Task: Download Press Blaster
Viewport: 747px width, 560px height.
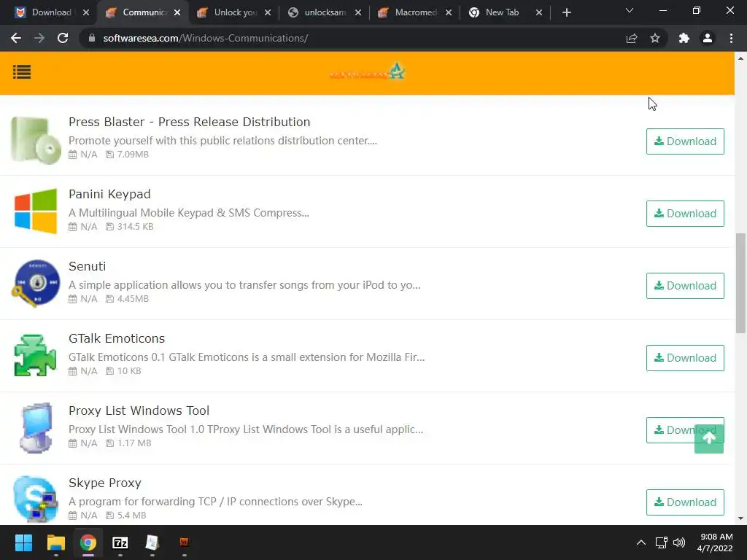Action: point(685,141)
